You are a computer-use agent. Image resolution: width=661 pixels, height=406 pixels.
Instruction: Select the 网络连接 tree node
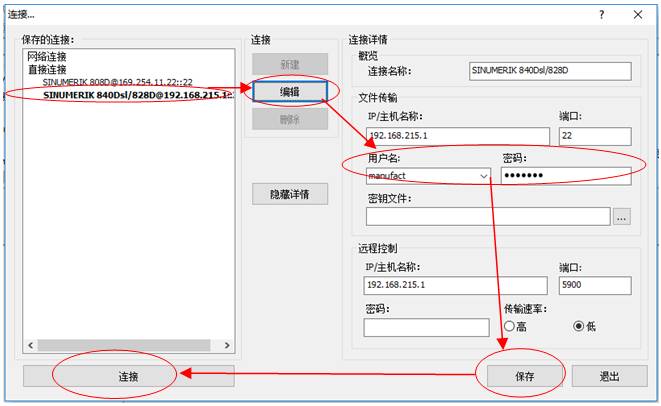[x=47, y=56]
